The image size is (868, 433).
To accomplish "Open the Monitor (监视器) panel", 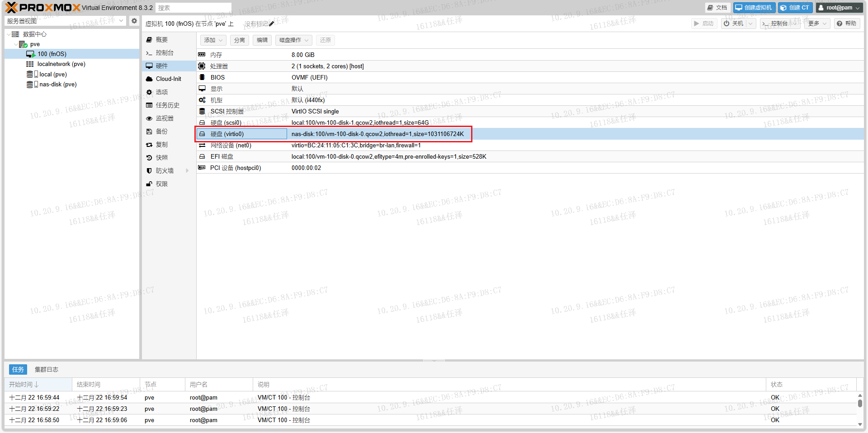I will [164, 118].
